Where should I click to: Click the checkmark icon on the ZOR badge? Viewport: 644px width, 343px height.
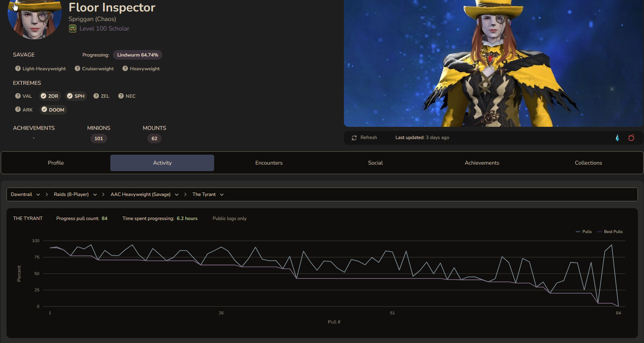[44, 96]
